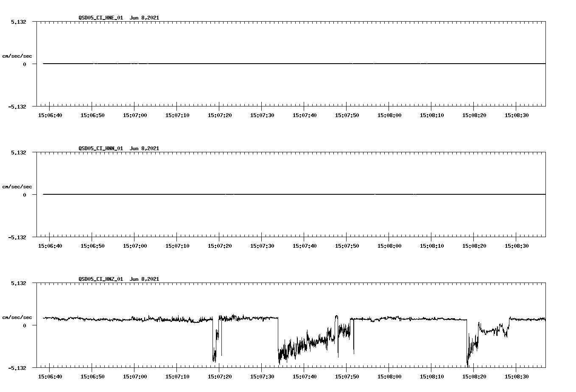Image resolution: width=576 pixels, height=392 pixels.
Task: Click 15:07:20 time label under HNN plot
Action: pyautogui.click(x=220, y=246)
